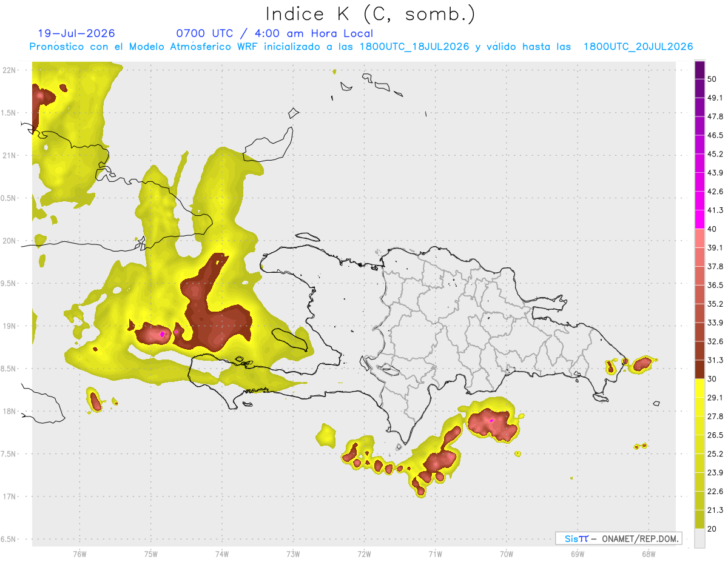The width and height of the screenshot is (728, 562).
Task: Pick the bright yellow swatch between 29.1 and 30
Action: 699,388
